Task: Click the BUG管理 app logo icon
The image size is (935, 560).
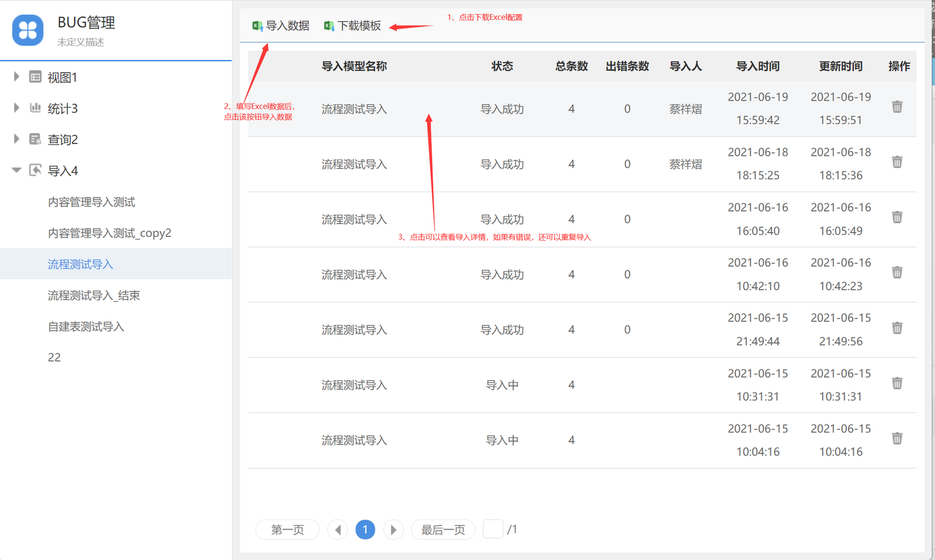Action: point(28,30)
